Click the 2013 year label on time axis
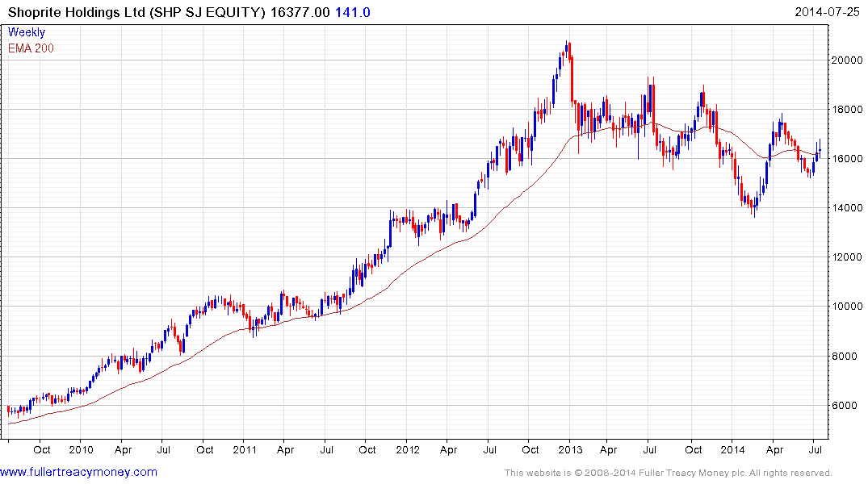 coord(570,449)
